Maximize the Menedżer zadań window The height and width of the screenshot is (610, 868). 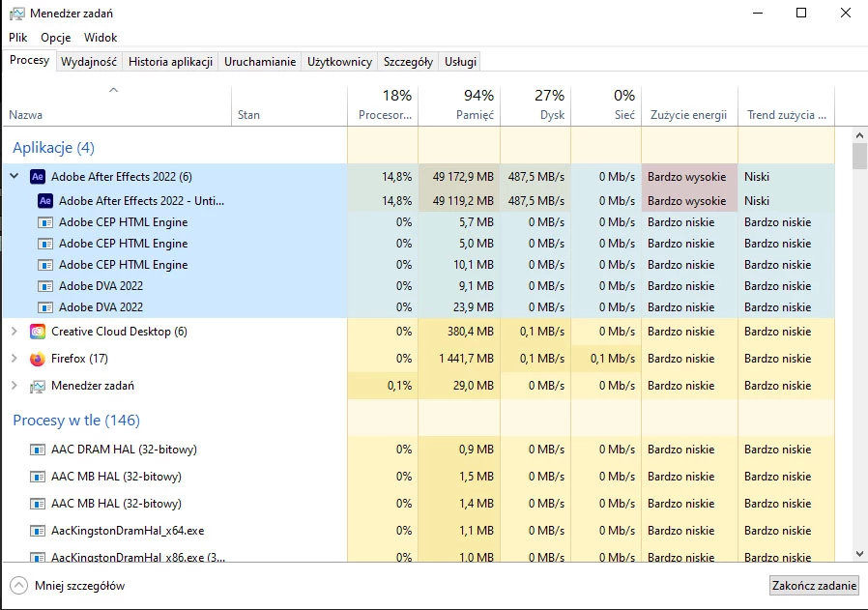pos(801,13)
